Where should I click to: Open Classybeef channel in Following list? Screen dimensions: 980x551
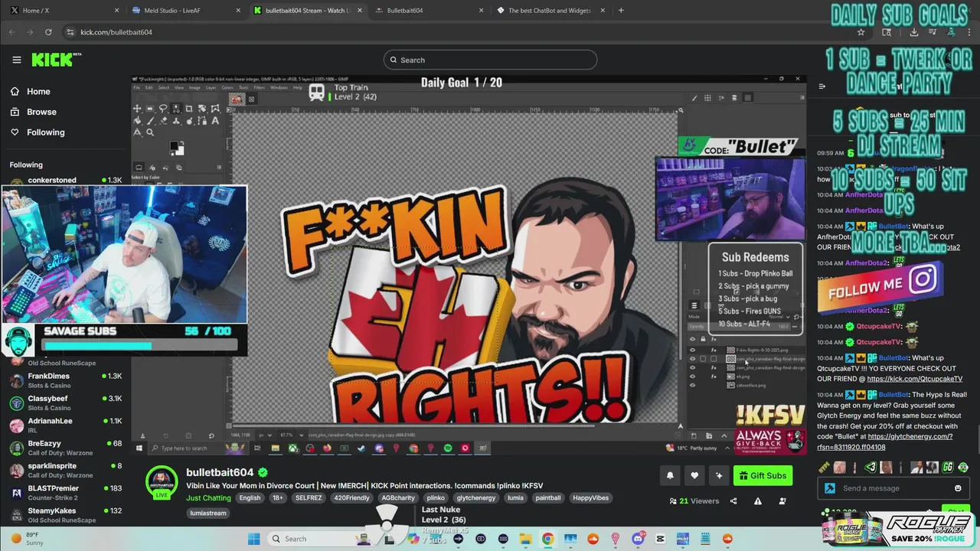pos(65,403)
